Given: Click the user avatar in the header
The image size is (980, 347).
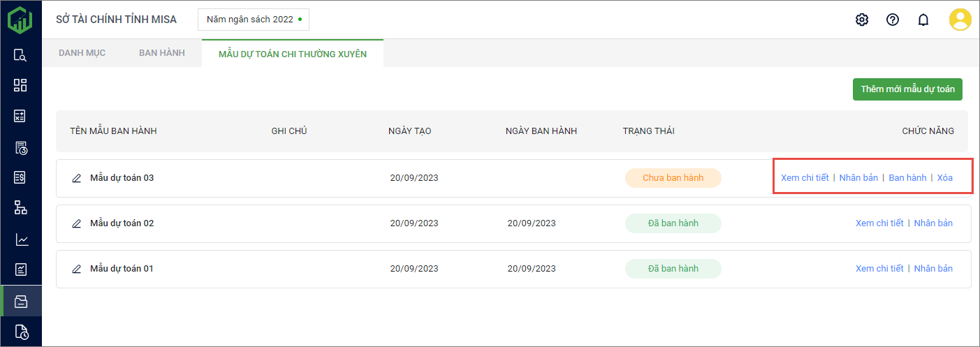Looking at the screenshot, I should point(960,20).
